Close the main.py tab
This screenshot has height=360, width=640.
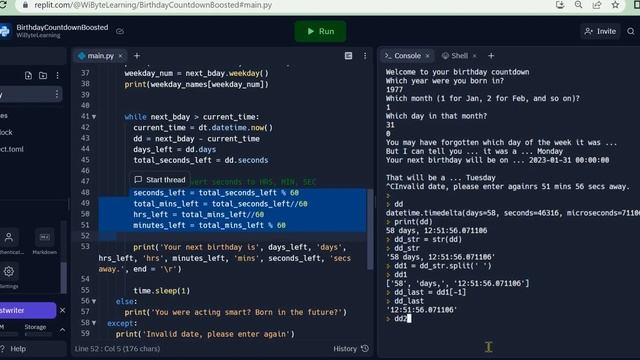coord(120,56)
